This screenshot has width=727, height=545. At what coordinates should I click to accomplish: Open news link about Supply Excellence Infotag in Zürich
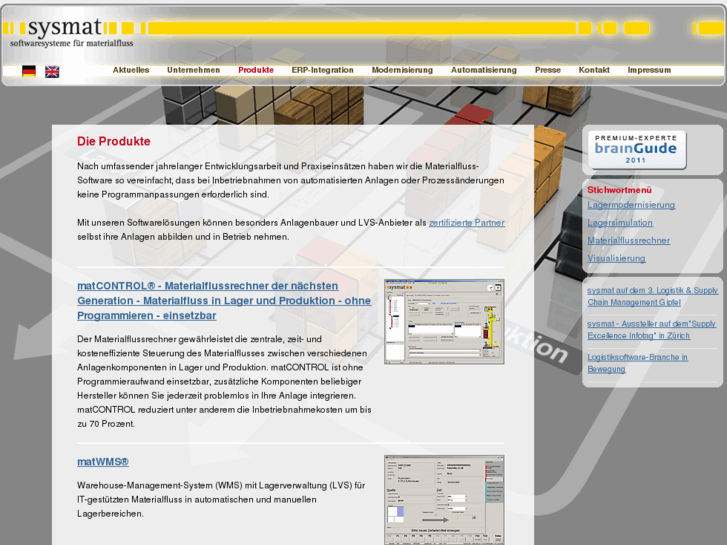pyautogui.click(x=651, y=330)
